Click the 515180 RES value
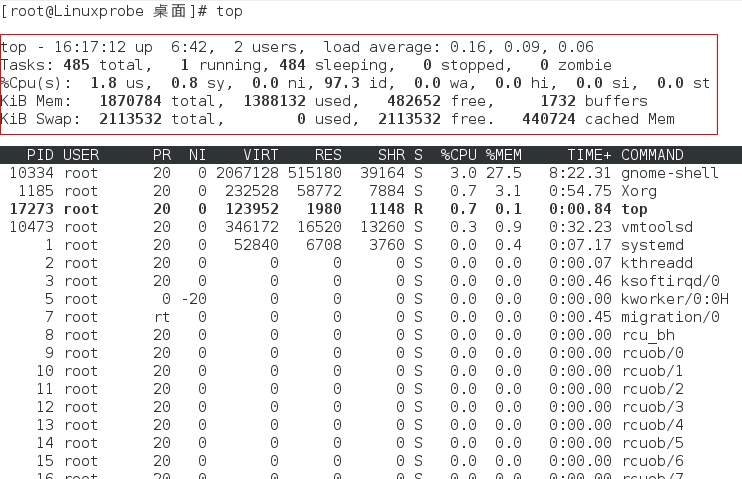 click(315, 173)
